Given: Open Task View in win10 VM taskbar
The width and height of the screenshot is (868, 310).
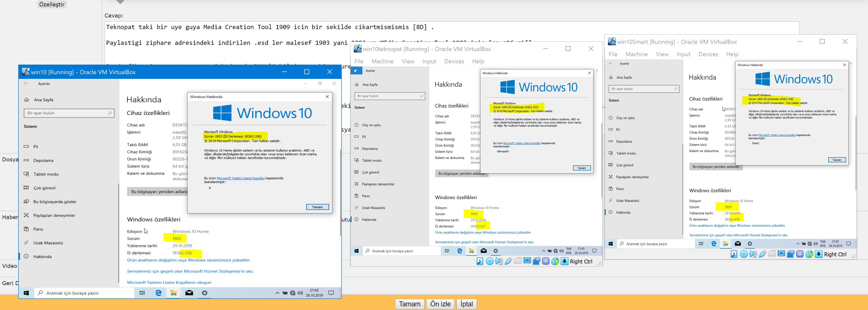Looking at the screenshot, I should [142, 293].
